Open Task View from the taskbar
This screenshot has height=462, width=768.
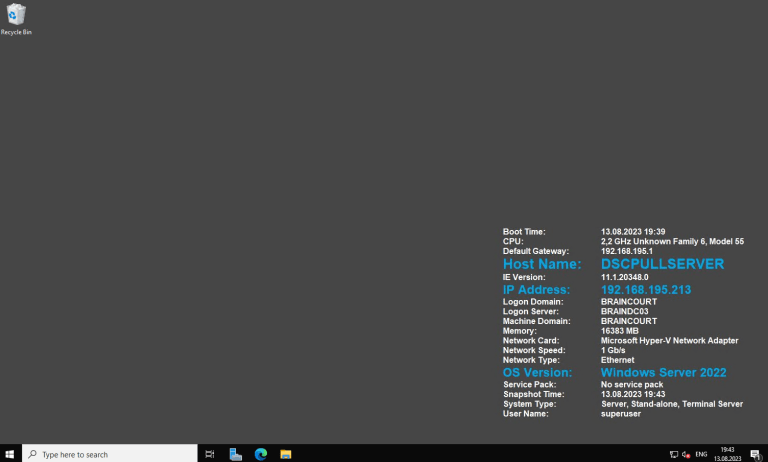tap(210, 454)
